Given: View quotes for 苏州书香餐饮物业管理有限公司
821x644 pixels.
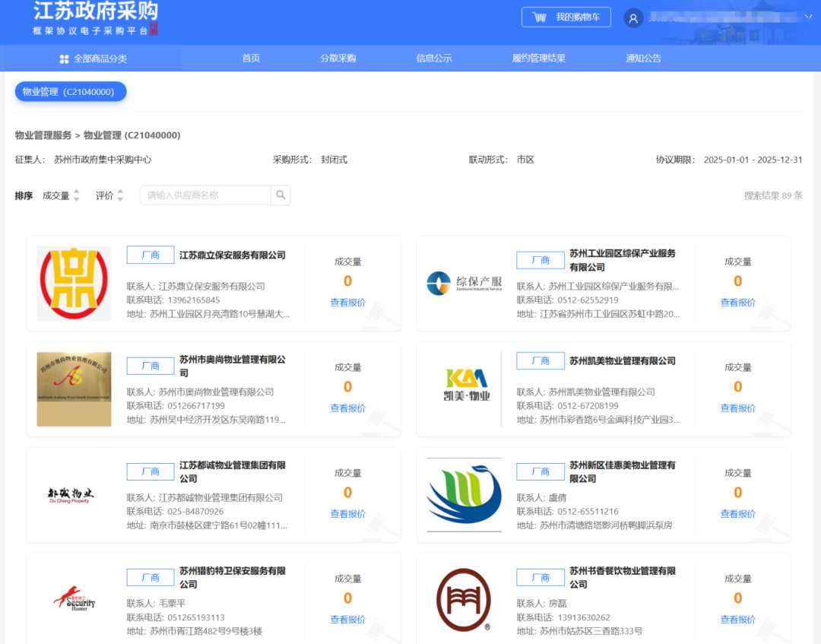Looking at the screenshot, I should tap(737, 620).
